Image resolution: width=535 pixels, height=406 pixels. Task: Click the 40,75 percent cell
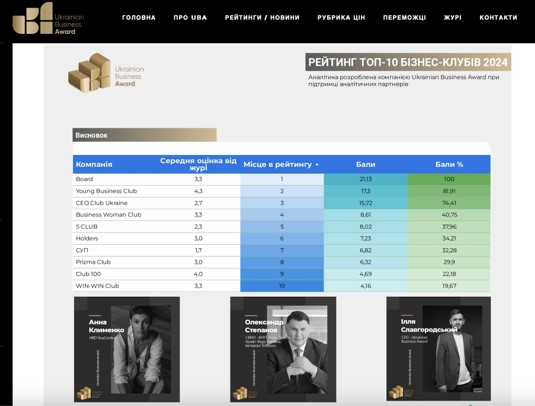click(449, 215)
